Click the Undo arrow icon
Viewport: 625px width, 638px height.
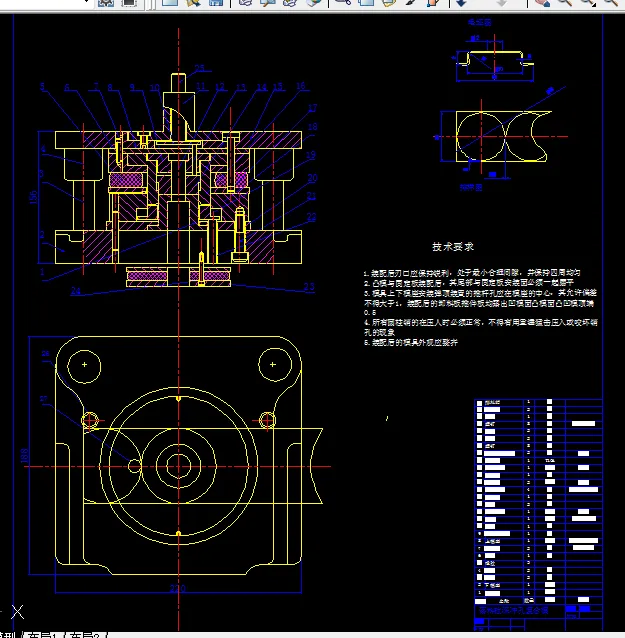click(x=461, y=2)
